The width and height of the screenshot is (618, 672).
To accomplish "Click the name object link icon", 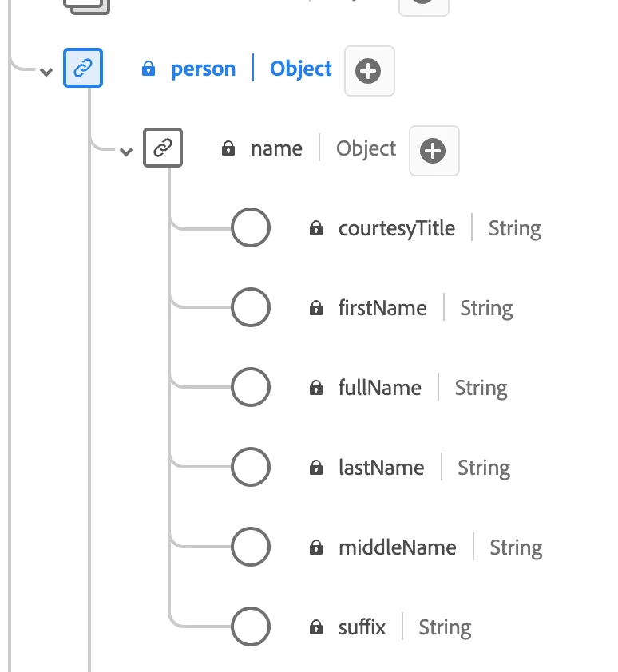I will [163, 148].
